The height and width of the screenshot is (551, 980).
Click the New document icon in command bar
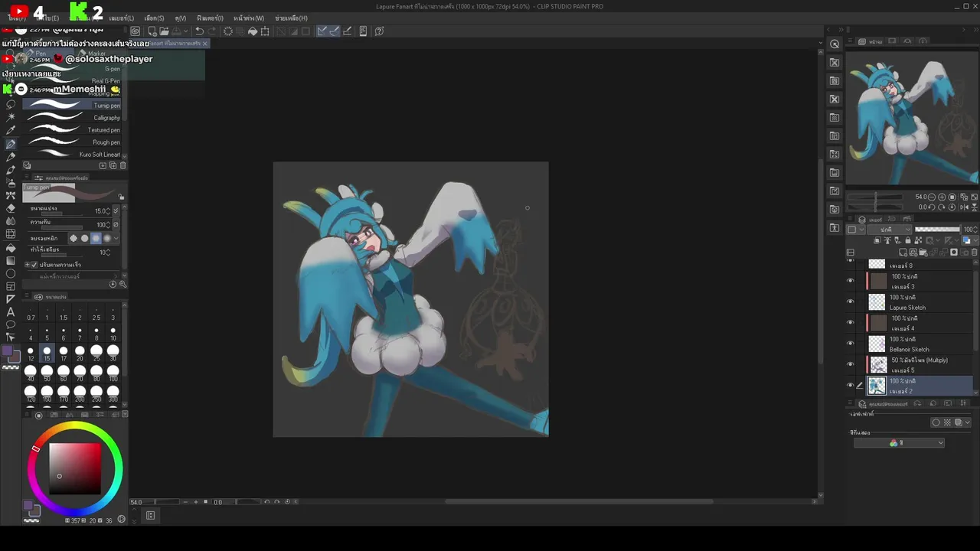point(152,31)
